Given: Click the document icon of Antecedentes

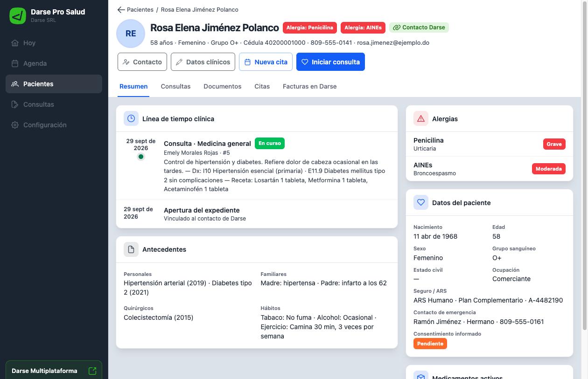Looking at the screenshot, I should 131,249.
